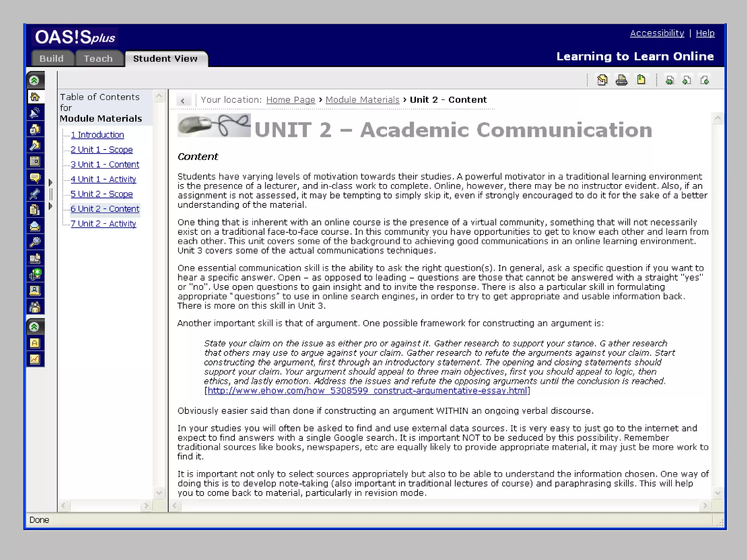Click the back arrow beside Your location

[x=183, y=100]
